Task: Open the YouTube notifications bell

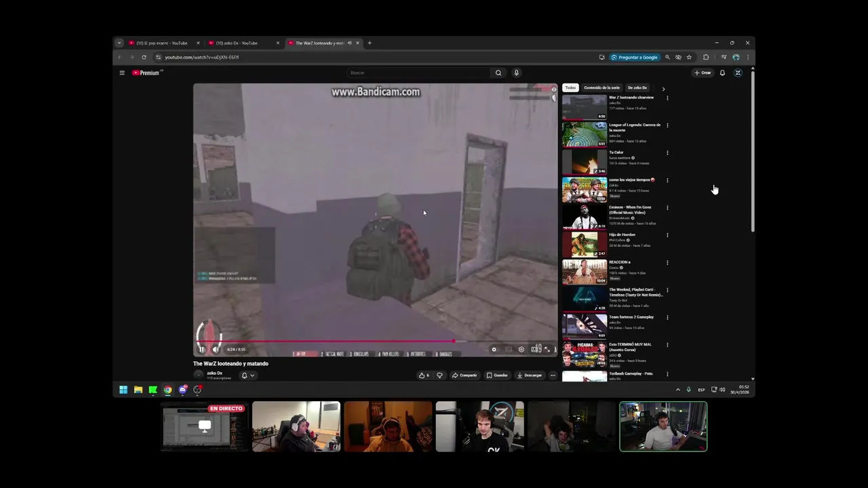Action: [x=722, y=73]
